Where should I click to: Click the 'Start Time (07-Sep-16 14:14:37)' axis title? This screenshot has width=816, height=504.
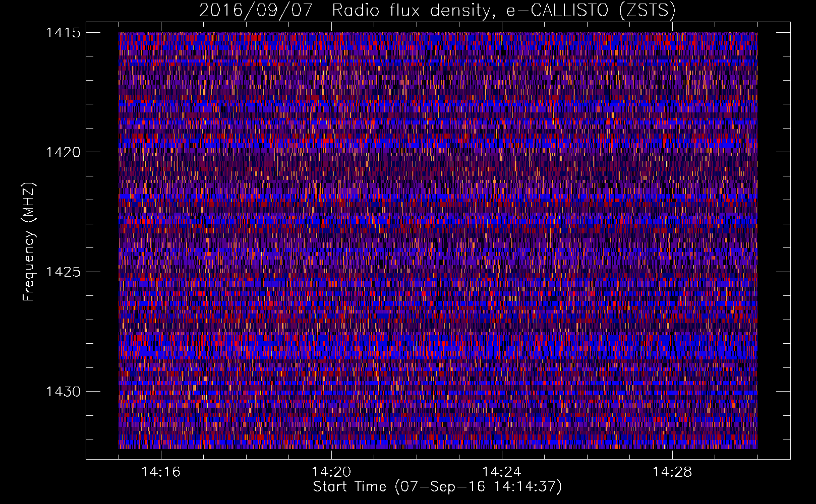coord(437,487)
